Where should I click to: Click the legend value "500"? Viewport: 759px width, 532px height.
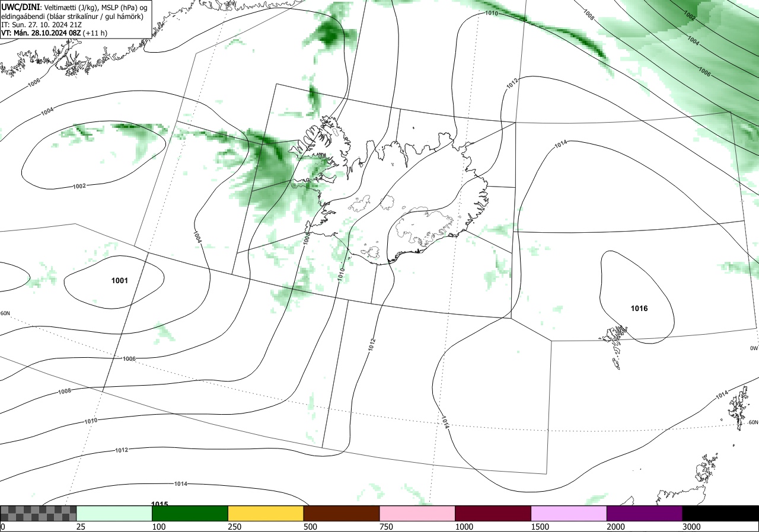(311, 527)
